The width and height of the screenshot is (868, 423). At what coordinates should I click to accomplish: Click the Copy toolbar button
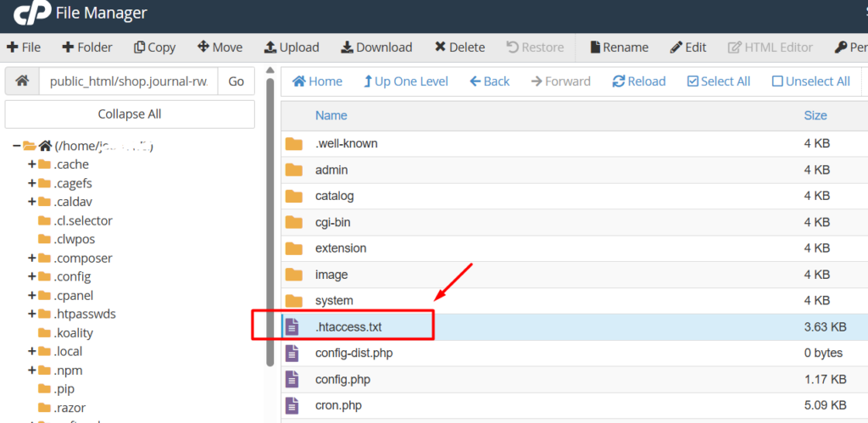pyautogui.click(x=154, y=47)
